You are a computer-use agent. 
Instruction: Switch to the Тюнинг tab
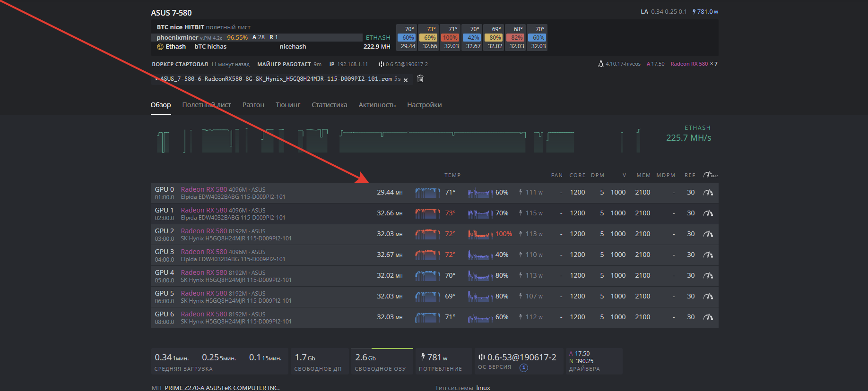(x=288, y=105)
